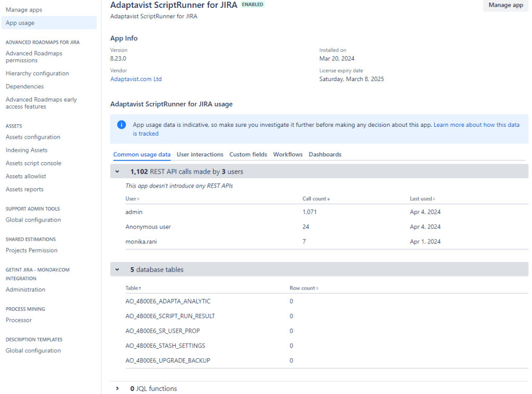Open Learn more about data tracking link

(476, 125)
